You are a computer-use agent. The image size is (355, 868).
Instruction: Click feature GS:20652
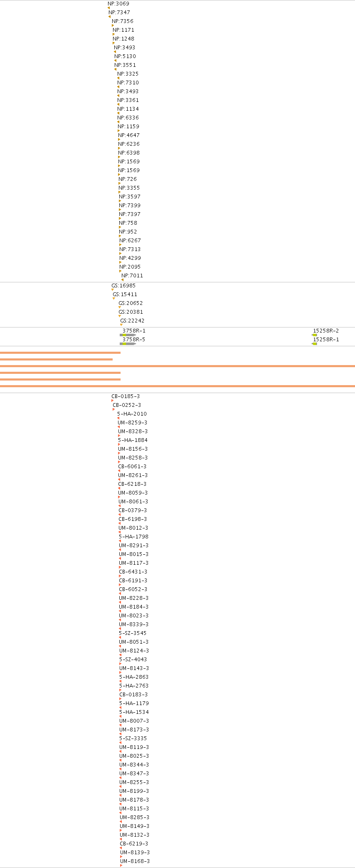click(131, 303)
